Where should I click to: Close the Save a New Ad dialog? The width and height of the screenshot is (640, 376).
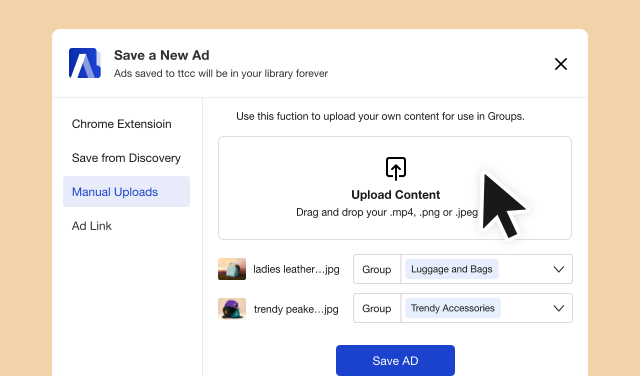pos(561,64)
